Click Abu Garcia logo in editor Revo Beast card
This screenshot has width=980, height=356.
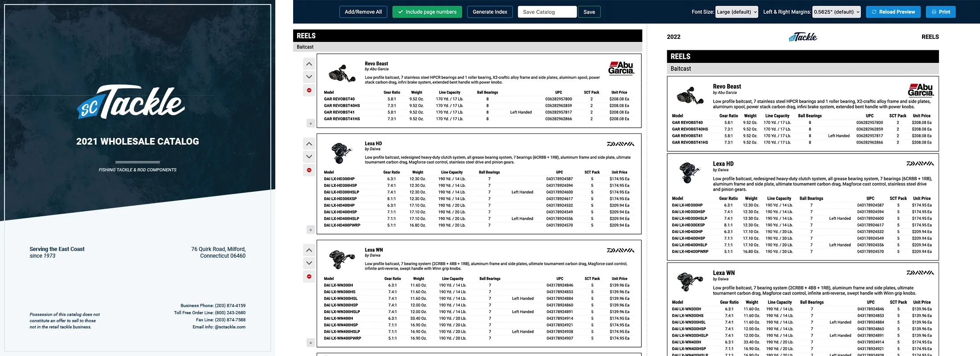[x=621, y=68]
